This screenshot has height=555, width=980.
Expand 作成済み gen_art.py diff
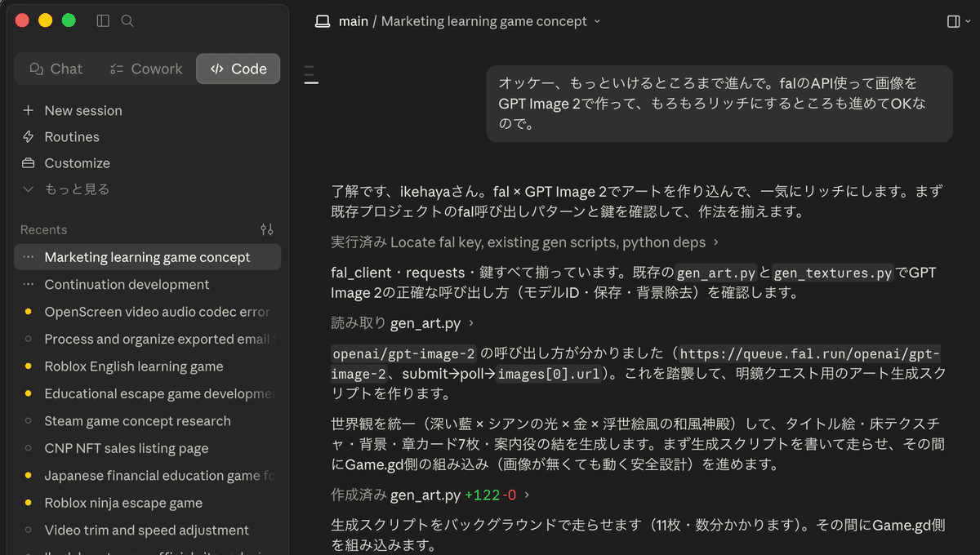[x=431, y=495]
